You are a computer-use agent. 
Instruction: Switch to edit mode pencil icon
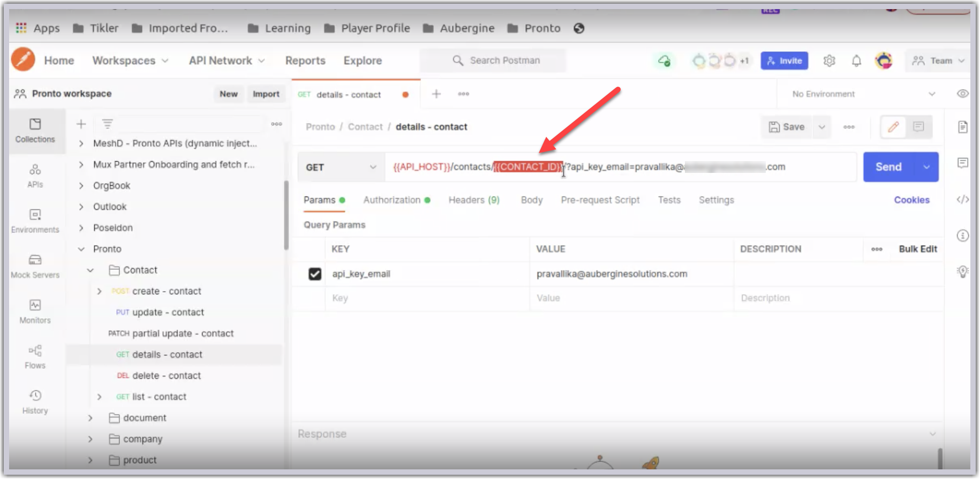click(893, 127)
